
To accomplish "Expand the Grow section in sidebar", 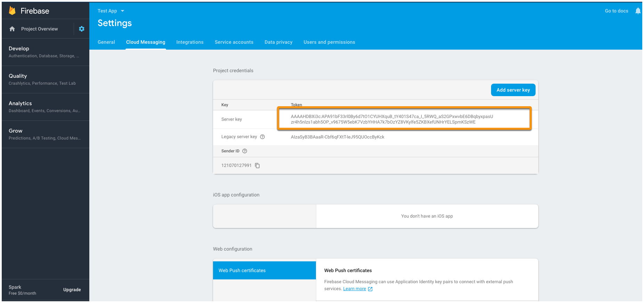I will [46, 134].
